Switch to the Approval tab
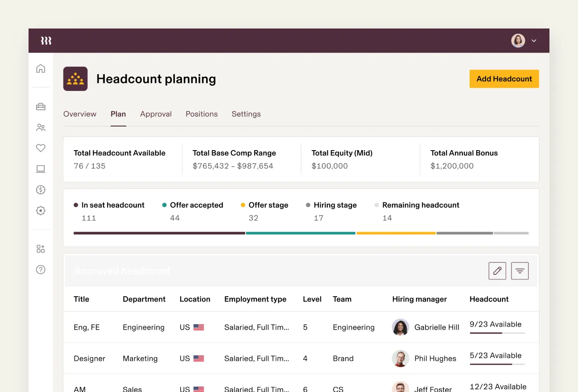 coord(156,114)
